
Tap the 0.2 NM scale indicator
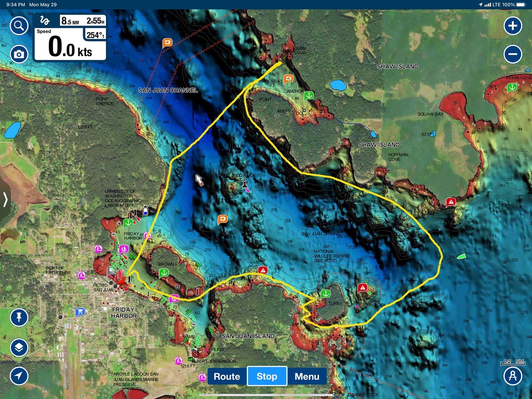click(513, 362)
